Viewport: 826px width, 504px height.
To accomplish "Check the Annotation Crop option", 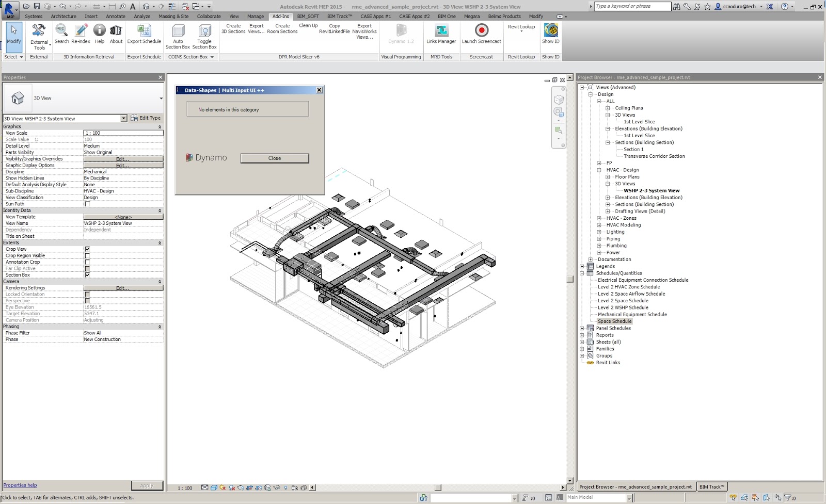I will click(87, 262).
